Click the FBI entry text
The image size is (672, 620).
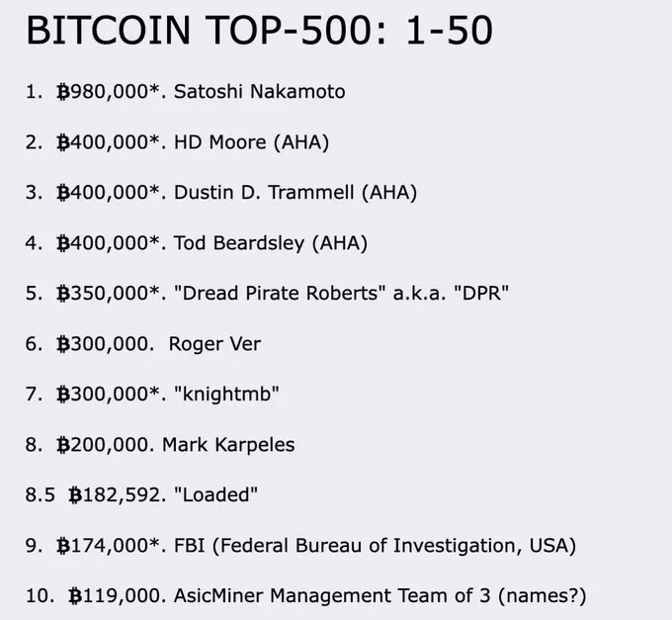click(190, 546)
